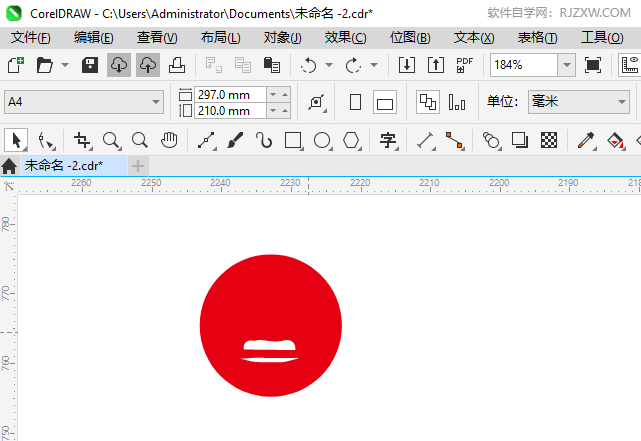The image size is (641, 441).
Task: Select the Transparency checkerboard tool
Action: (x=549, y=141)
